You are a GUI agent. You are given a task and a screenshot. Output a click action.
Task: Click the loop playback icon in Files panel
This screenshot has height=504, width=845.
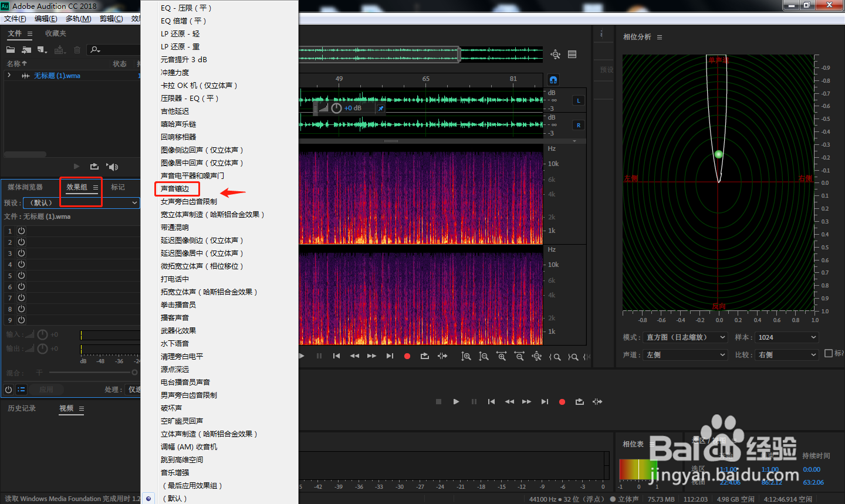click(x=94, y=167)
